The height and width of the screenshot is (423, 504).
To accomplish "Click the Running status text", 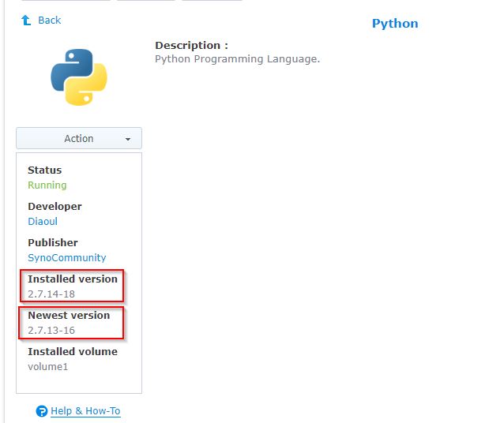I will (x=47, y=185).
